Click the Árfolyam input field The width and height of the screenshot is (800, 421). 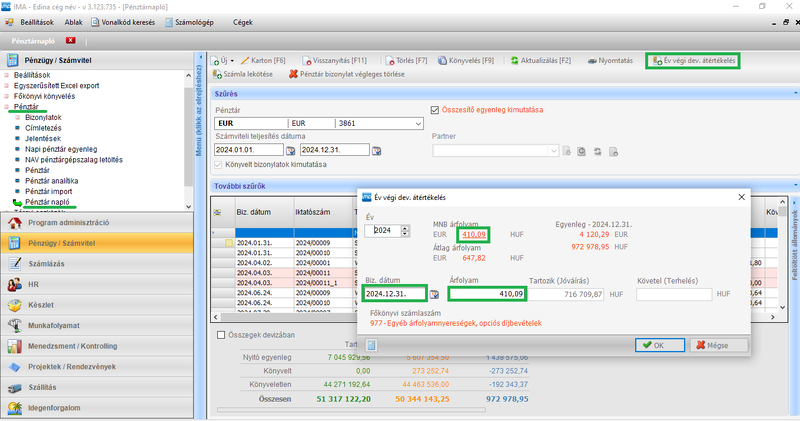point(487,294)
